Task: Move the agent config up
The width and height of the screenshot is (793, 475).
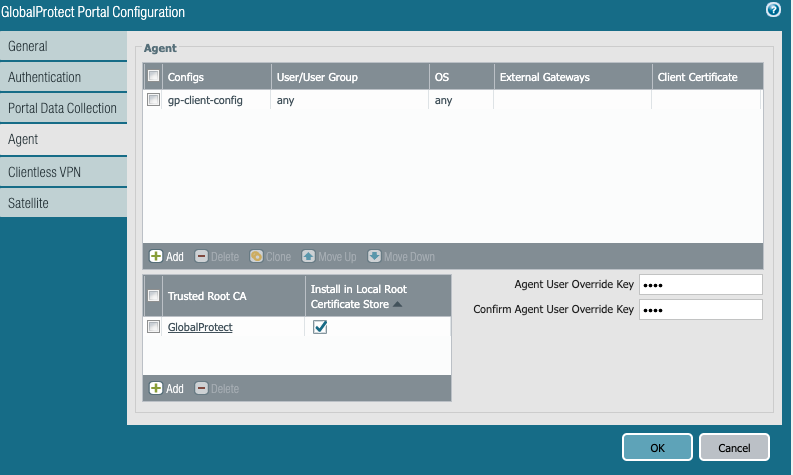Action: 329,256
